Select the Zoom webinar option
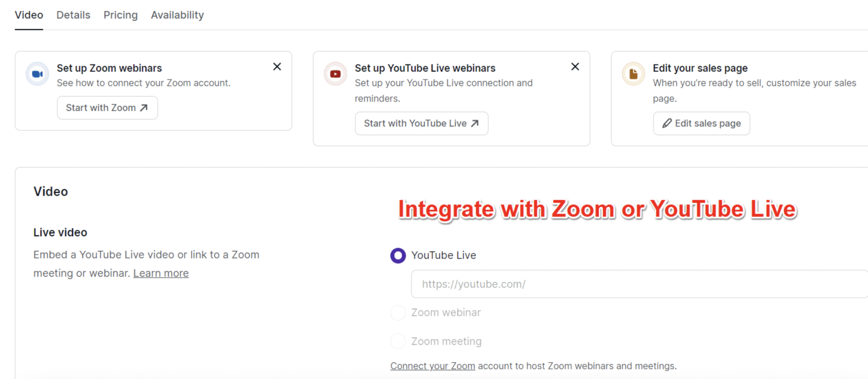868x379 pixels. [398, 312]
